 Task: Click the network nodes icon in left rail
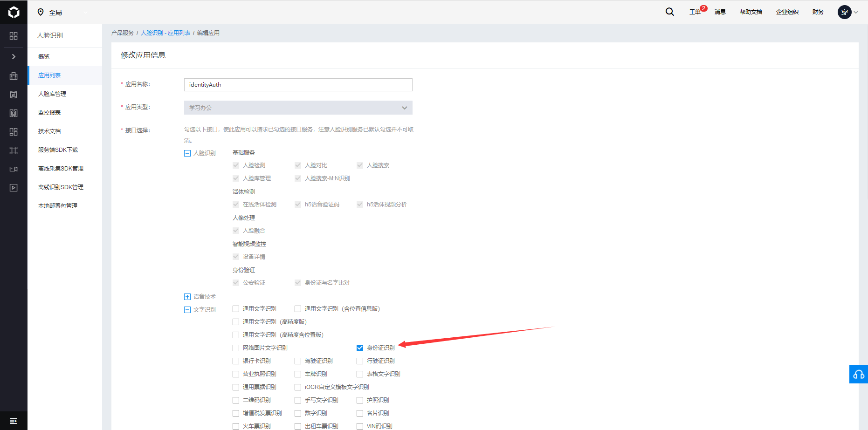14,150
